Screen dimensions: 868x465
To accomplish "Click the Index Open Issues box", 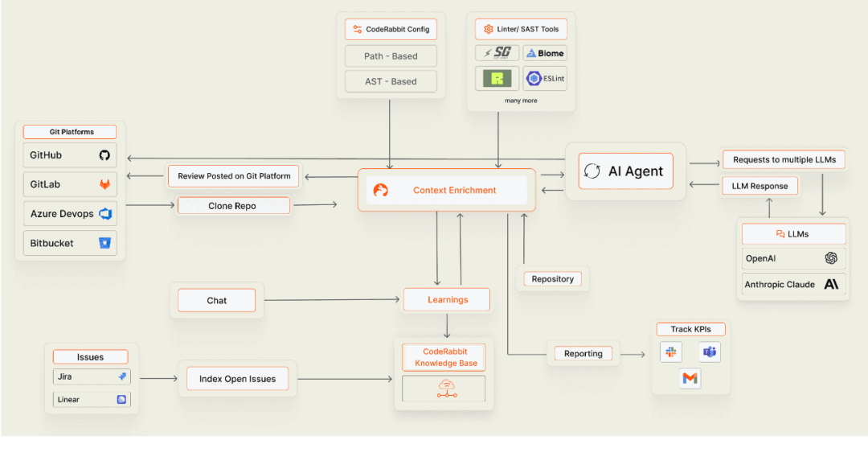I will click(237, 379).
